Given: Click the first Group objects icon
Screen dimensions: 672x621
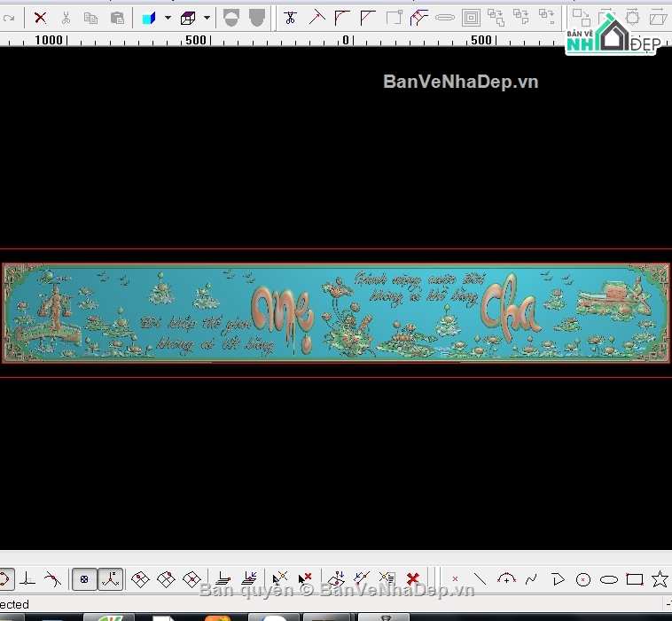Looking at the screenshot, I should 496,17.
